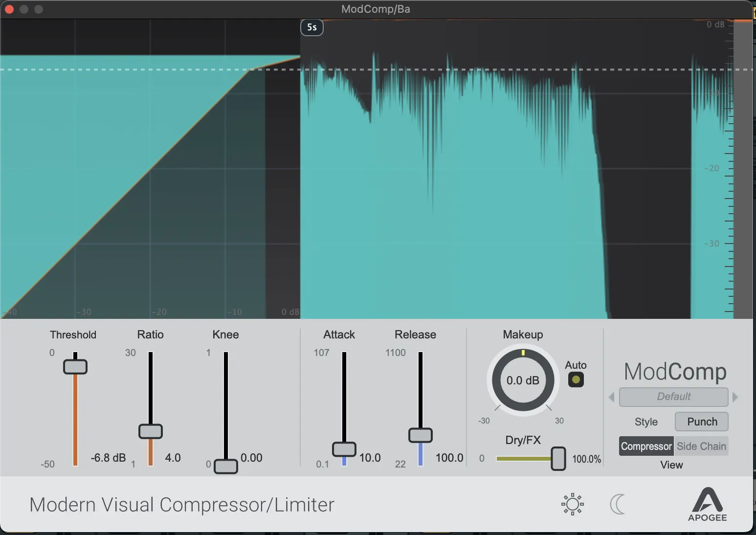Click the Ratio slider handle
Screen dimensions: 756x535
[151, 431]
